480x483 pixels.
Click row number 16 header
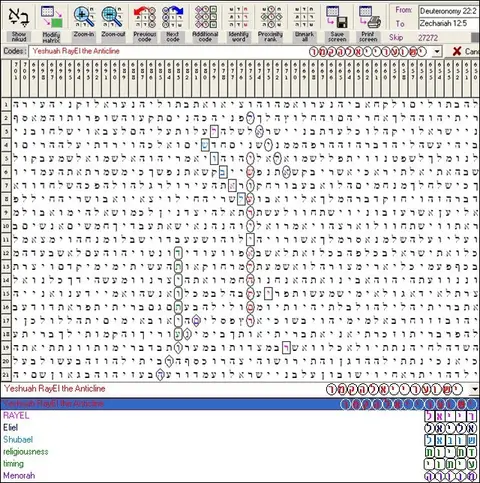(x=6, y=307)
